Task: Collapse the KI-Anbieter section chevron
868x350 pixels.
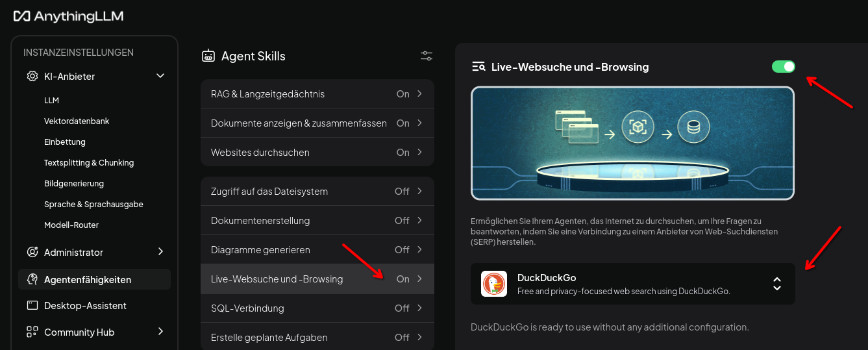Action: [160, 76]
